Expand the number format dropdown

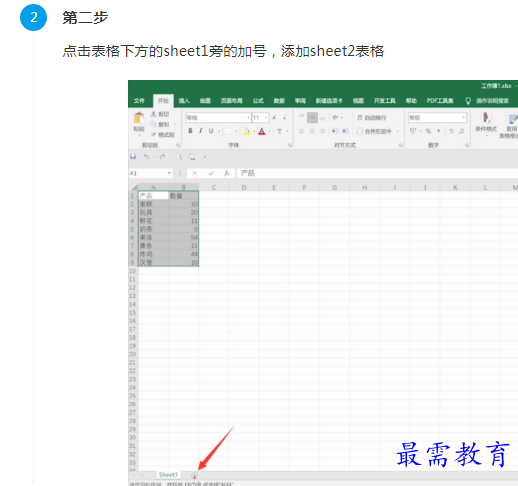click(x=463, y=117)
